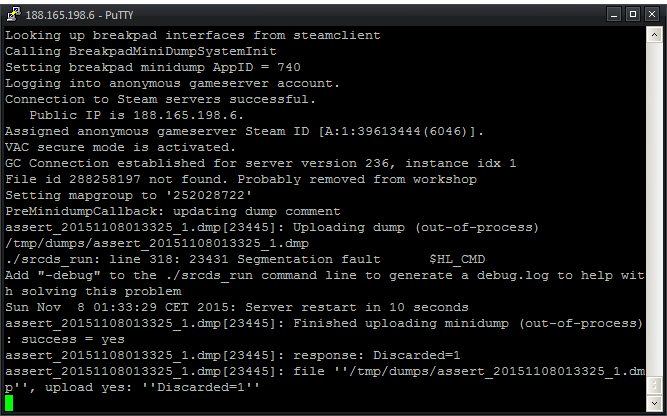Click the title bar text 188.165.198.6 - PuTTY
667x416 pixels.
[x=79, y=15]
